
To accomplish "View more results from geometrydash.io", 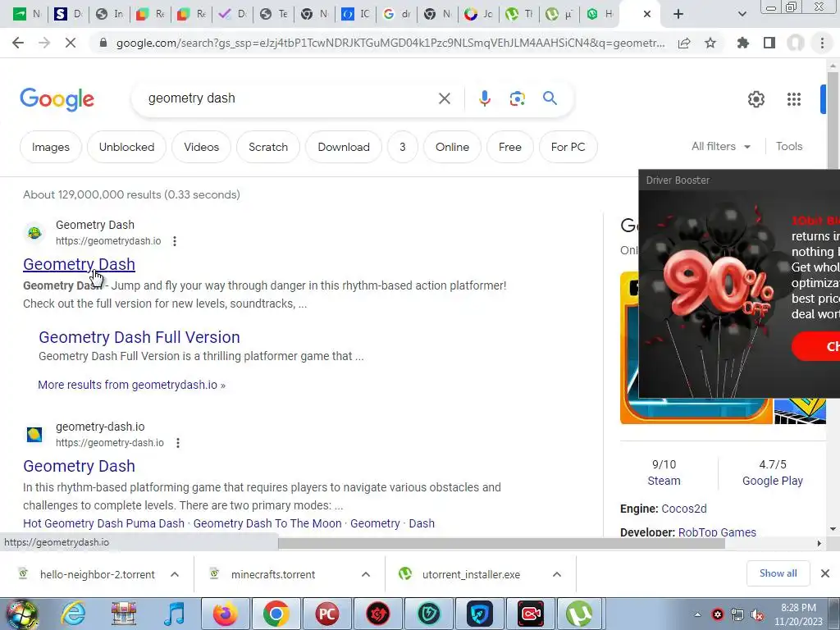I will (x=132, y=385).
